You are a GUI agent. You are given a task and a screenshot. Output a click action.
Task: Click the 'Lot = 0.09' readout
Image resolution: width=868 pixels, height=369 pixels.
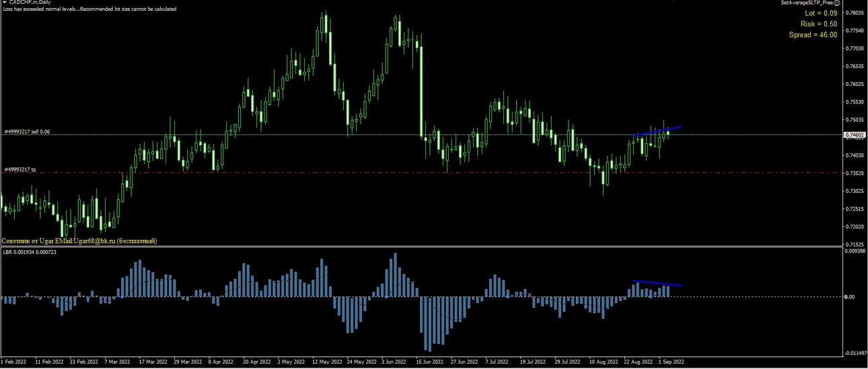[821, 13]
